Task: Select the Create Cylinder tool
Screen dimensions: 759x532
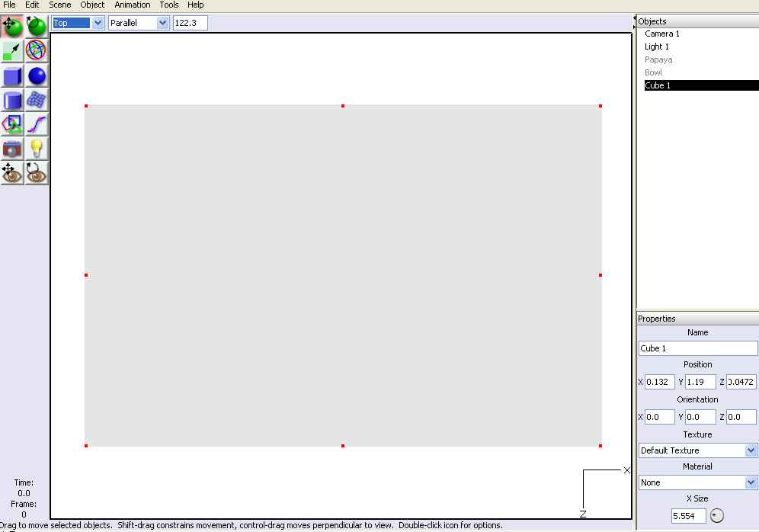Action: point(12,100)
